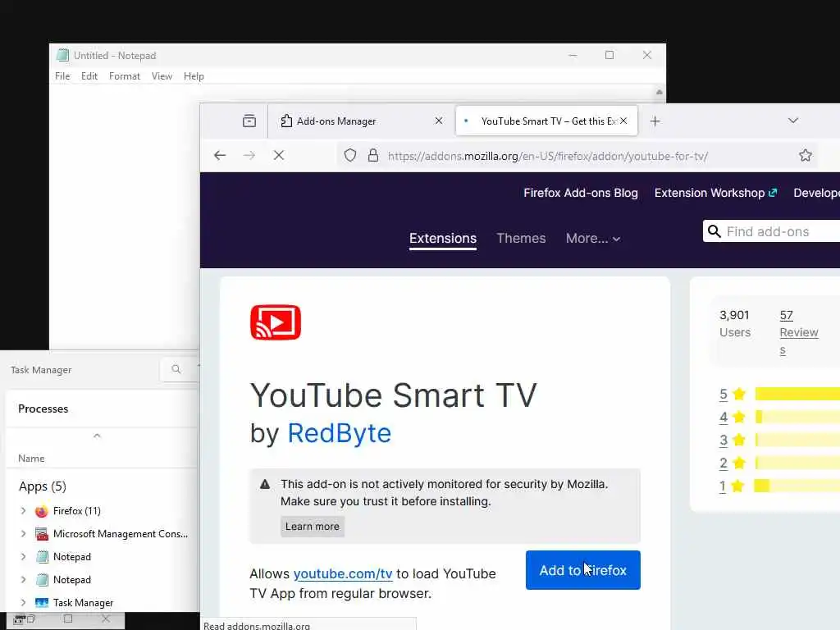Select the YouTube Smart TV tab

tap(546, 121)
